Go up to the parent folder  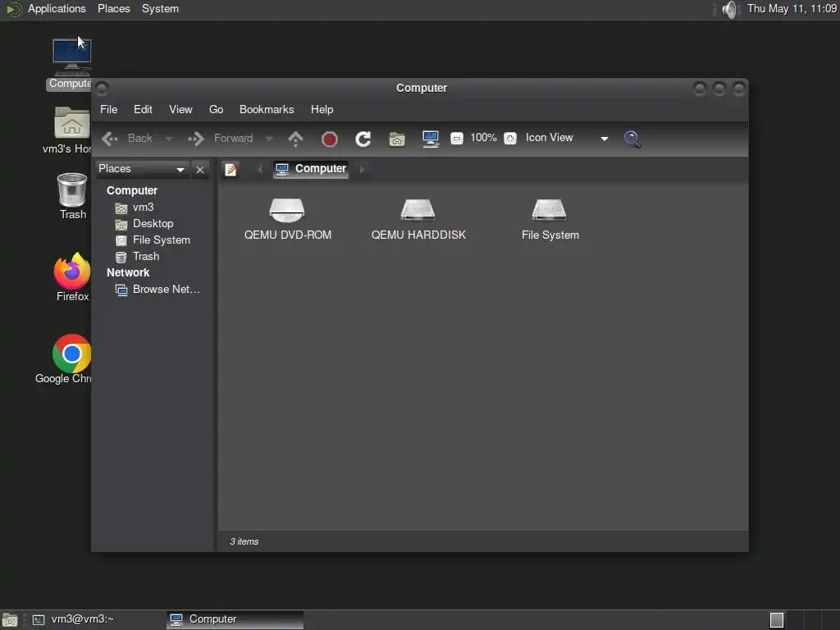coord(295,139)
